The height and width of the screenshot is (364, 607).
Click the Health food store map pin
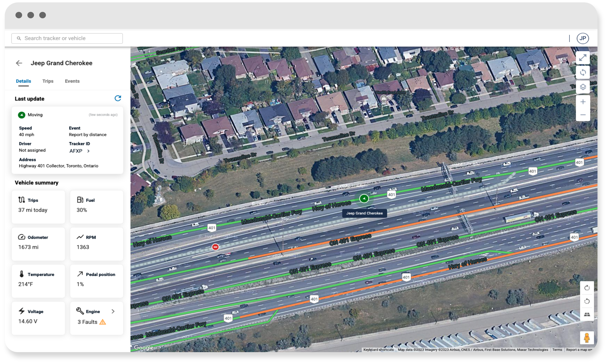point(383,99)
